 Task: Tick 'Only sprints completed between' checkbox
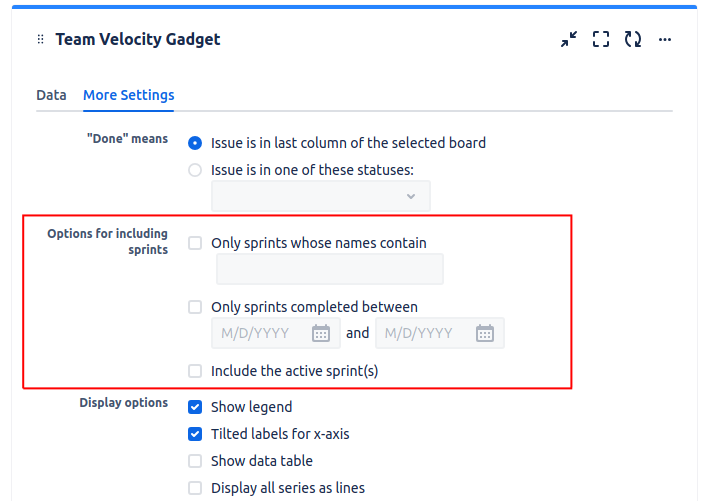(x=195, y=307)
